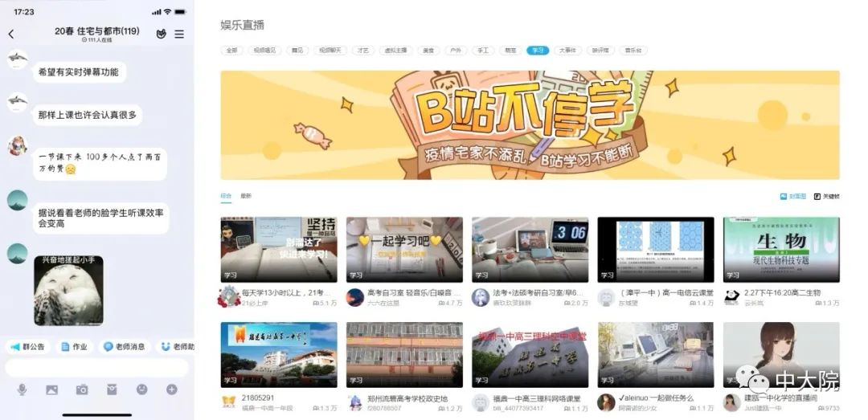This screenshot has width=868, height=420.
Task: Open the red envelope icon
Action: coord(112,389)
